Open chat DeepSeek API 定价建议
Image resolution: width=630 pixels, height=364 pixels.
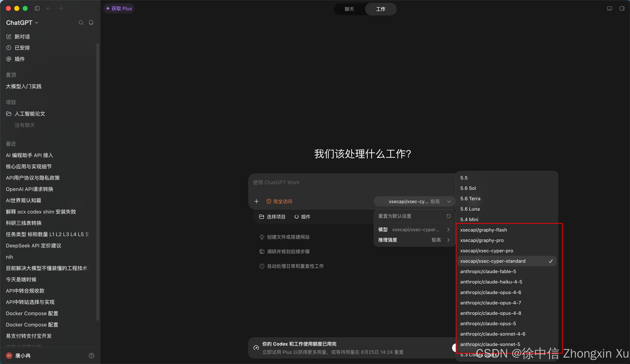click(x=34, y=246)
